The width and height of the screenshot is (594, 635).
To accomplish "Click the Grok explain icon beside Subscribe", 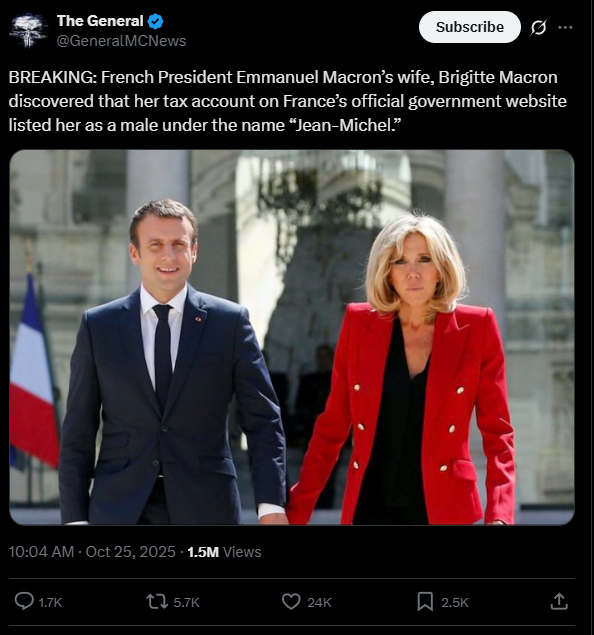I will pos(539,27).
